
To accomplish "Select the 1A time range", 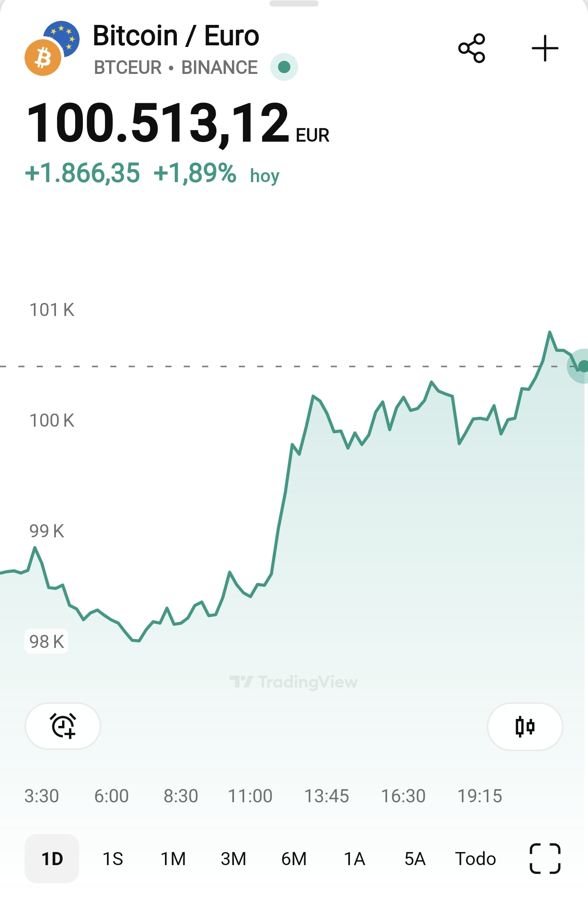I will pyautogui.click(x=354, y=859).
